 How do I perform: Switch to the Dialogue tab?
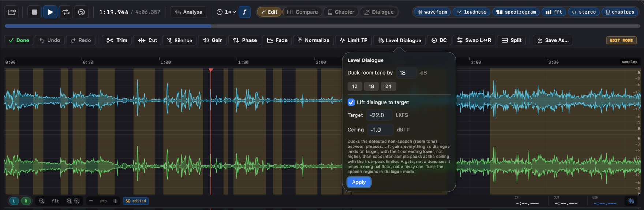coord(379,12)
